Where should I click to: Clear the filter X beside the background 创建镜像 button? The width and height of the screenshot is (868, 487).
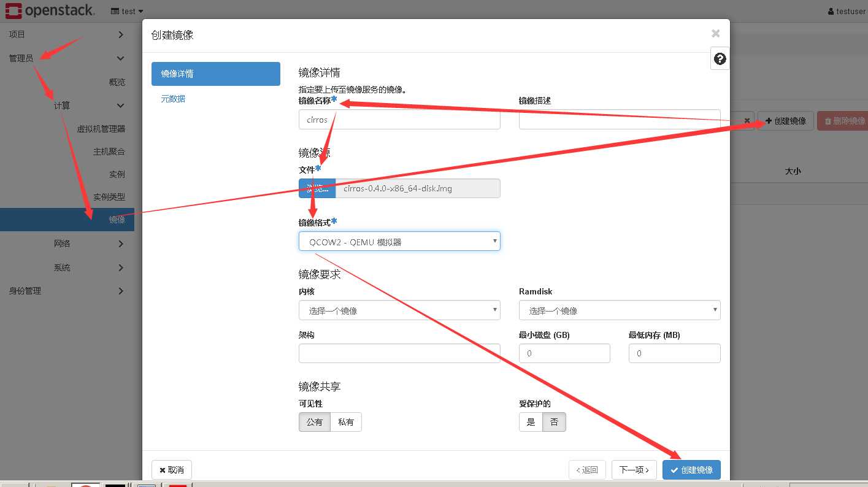(747, 121)
